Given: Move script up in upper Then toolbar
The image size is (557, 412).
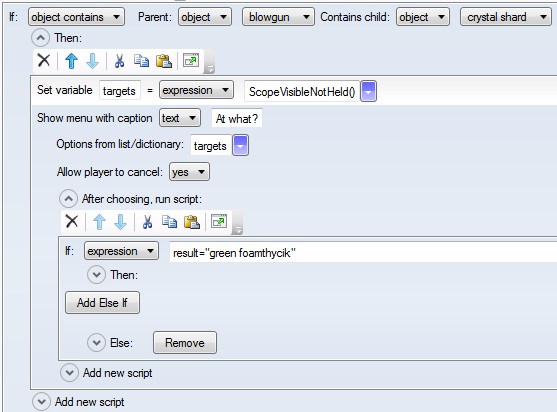Looking at the screenshot, I should 71,61.
